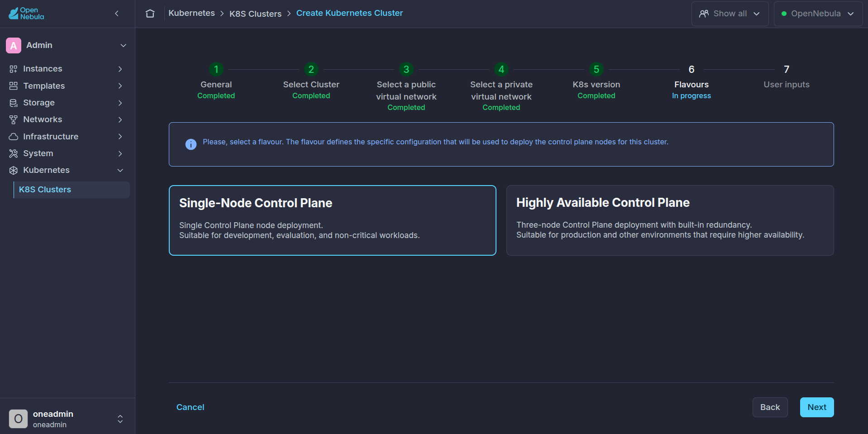Image resolution: width=868 pixels, height=434 pixels.
Task: Expand the Instances menu chevron
Action: [x=120, y=69]
